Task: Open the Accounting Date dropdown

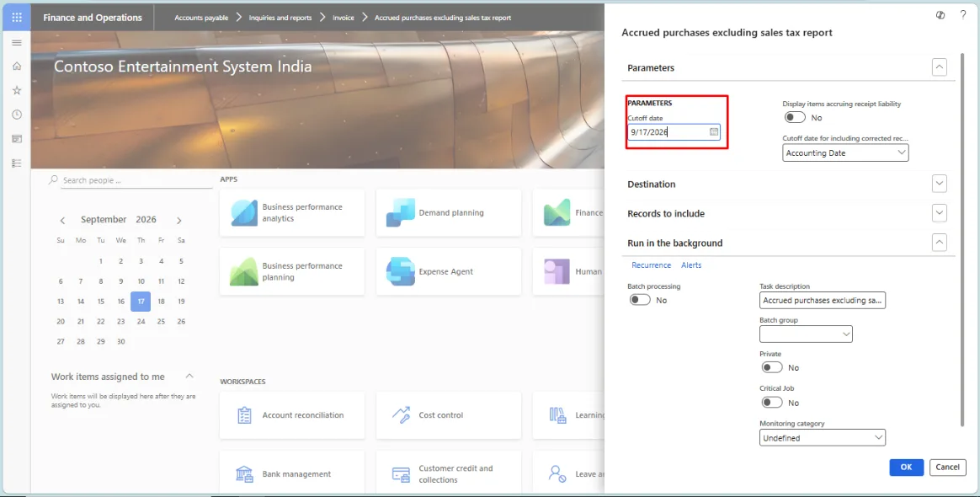Action: click(x=845, y=152)
